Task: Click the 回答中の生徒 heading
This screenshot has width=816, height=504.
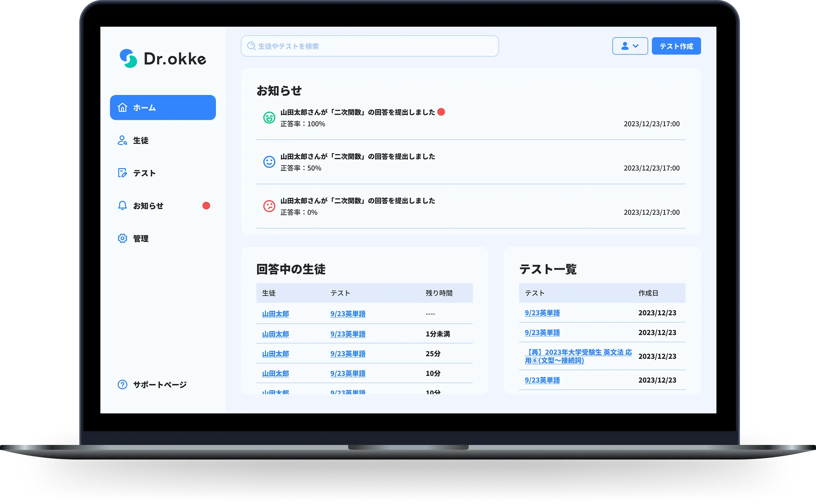Action: pyautogui.click(x=291, y=269)
